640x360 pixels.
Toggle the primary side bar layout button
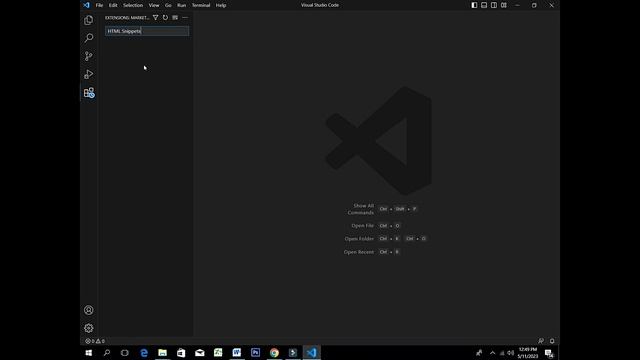coord(474,5)
